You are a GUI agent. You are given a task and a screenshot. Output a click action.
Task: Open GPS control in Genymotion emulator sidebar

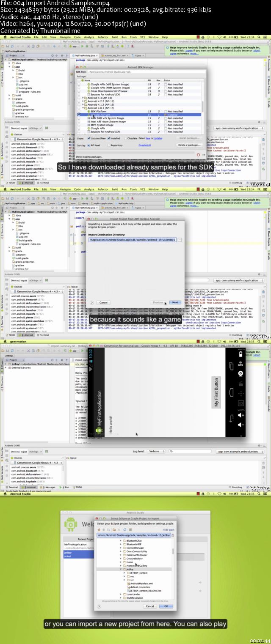coord(241,364)
